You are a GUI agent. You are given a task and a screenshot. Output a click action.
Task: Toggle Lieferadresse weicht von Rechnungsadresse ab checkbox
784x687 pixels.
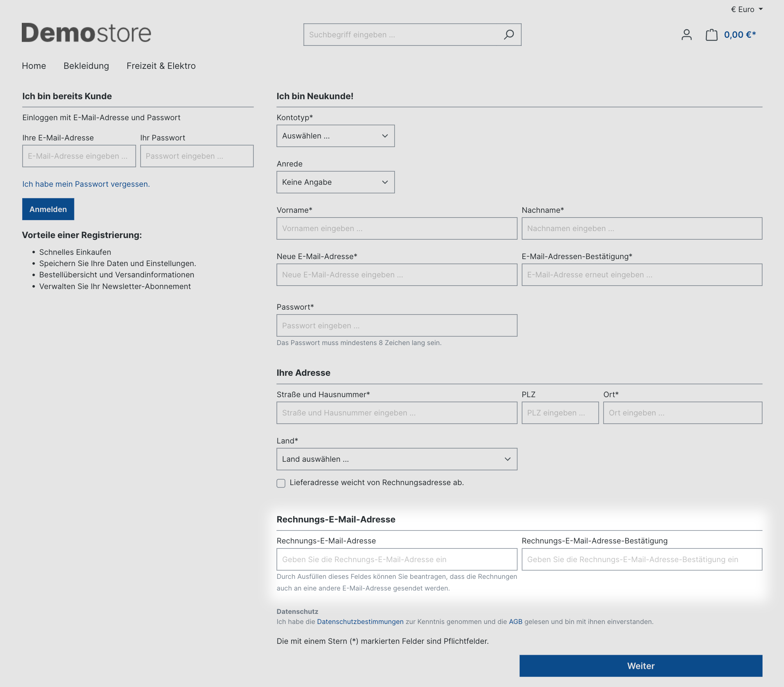[281, 482]
